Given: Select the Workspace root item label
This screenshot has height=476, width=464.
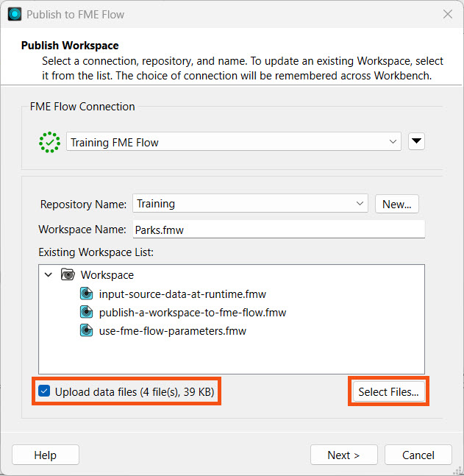Looking at the screenshot, I should [107, 275].
